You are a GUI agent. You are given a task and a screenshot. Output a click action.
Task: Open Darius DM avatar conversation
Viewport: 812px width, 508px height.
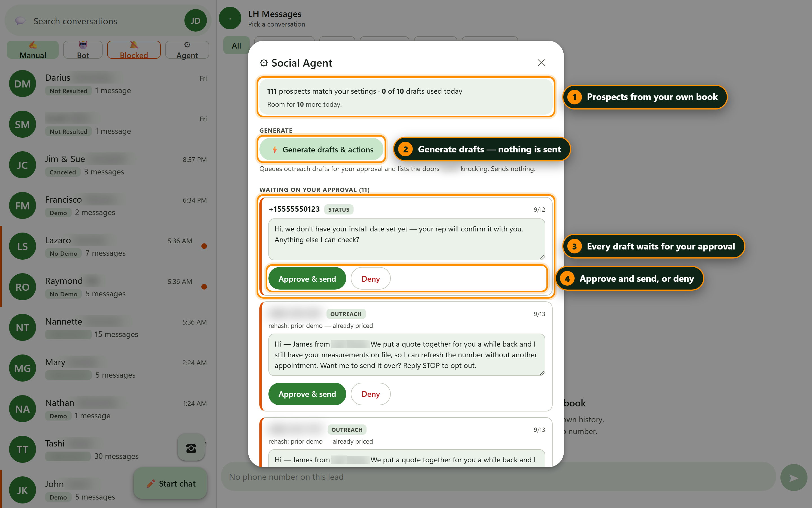coord(23,84)
